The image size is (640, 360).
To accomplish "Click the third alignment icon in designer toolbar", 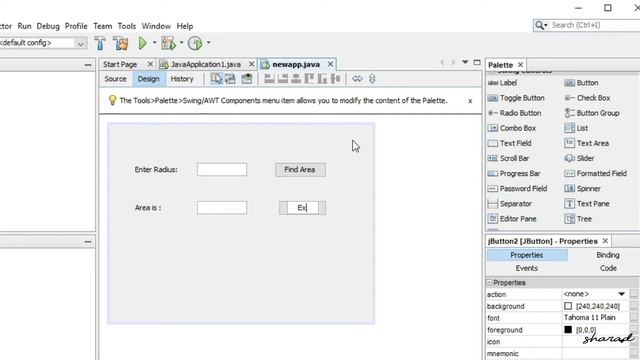I will tap(296, 79).
